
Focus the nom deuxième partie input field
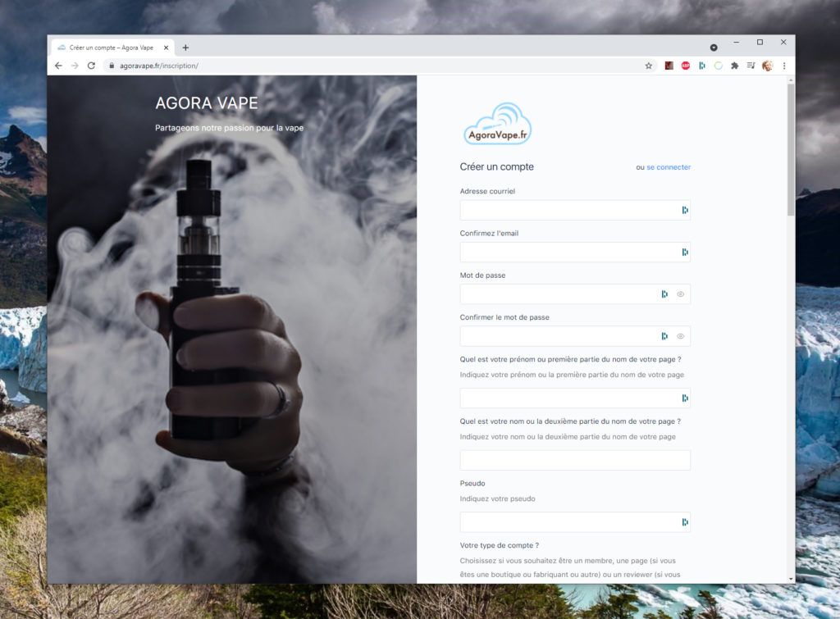(575, 460)
